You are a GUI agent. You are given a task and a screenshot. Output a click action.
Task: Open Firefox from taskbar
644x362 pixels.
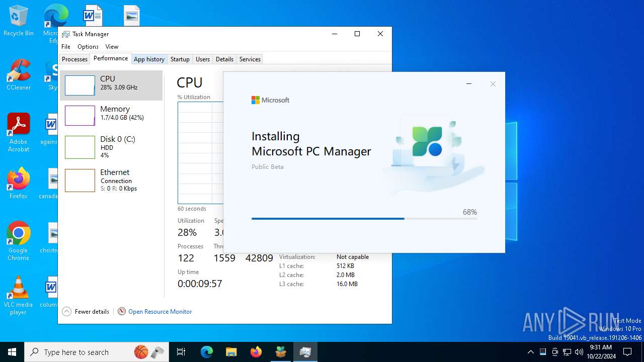pos(256,352)
